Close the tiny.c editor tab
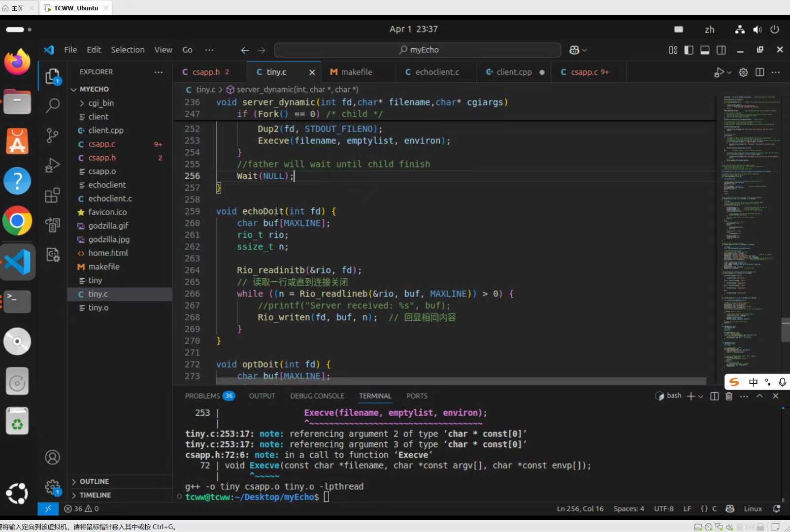 pyautogui.click(x=312, y=72)
